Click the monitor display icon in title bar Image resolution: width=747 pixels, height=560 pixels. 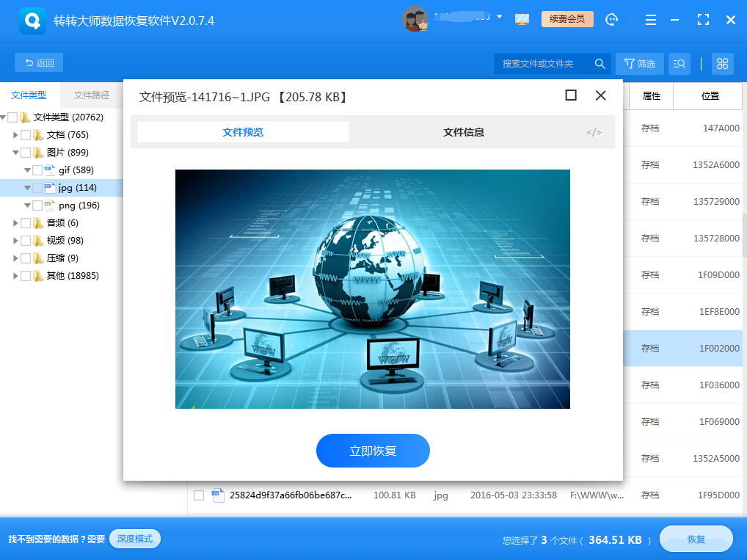coord(522,20)
